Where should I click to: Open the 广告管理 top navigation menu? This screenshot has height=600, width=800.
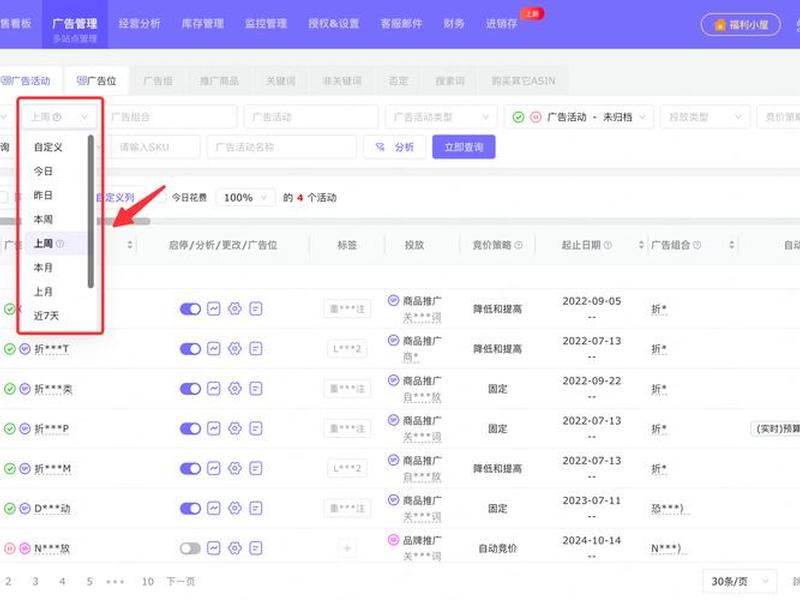point(74,24)
